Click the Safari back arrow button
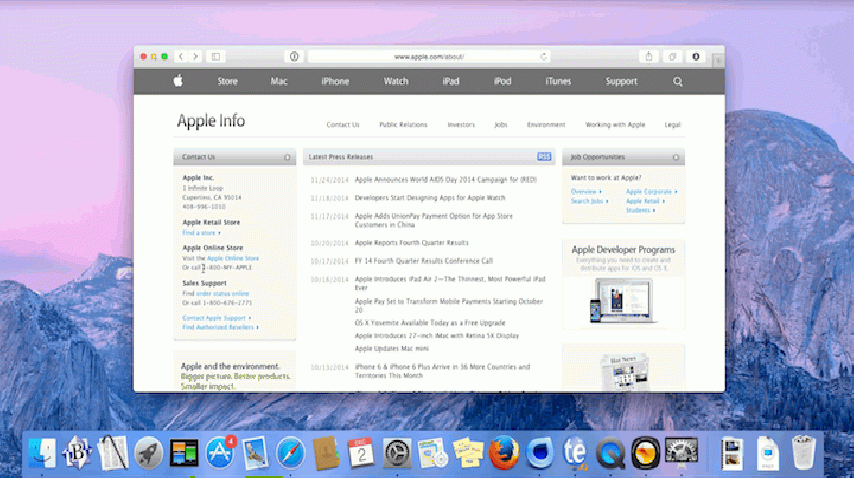This screenshot has width=854, height=478. (x=181, y=57)
